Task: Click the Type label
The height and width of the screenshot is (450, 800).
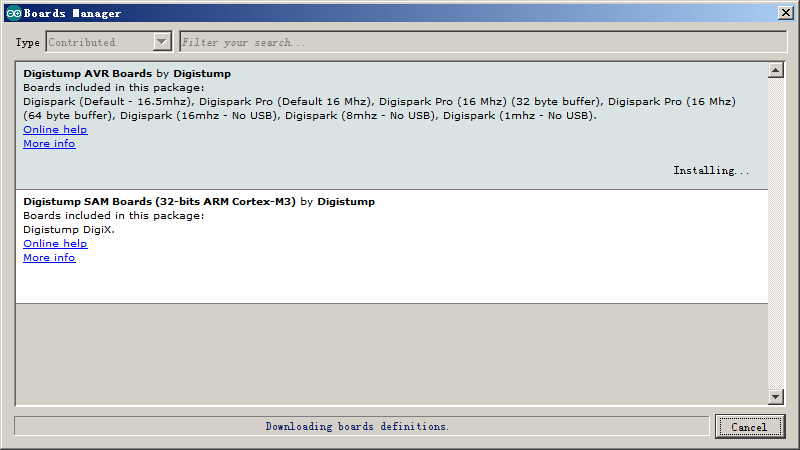Action: click(28, 42)
